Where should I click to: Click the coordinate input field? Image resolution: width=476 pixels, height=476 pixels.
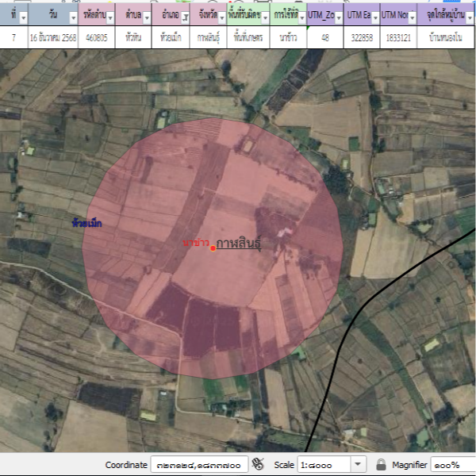click(x=198, y=464)
